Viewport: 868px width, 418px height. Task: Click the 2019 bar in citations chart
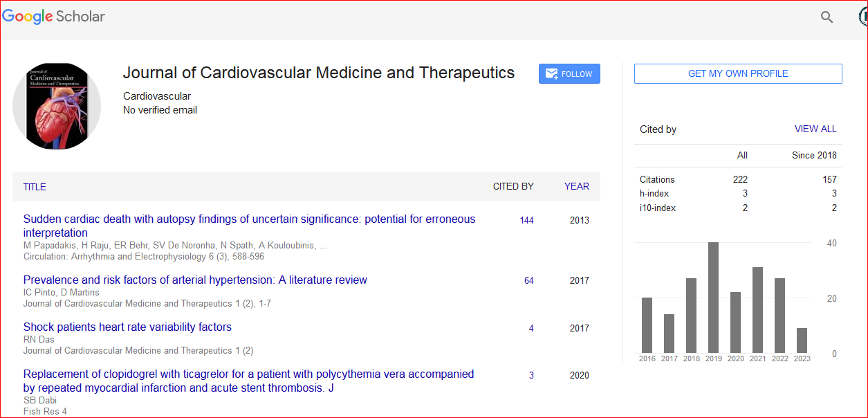click(x=713, y=298)
